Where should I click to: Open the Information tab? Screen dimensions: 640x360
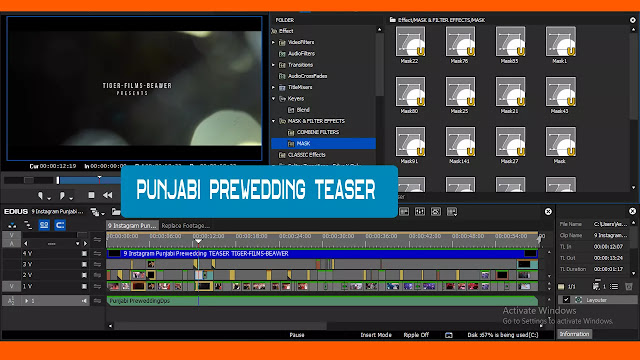pyautogui.click(x=574, y=334)
